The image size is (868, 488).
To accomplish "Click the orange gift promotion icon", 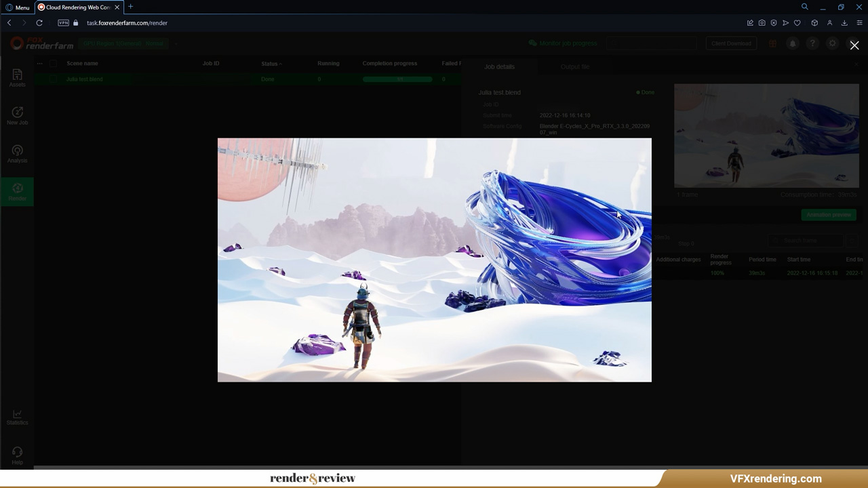I will [x=772, y=43].
